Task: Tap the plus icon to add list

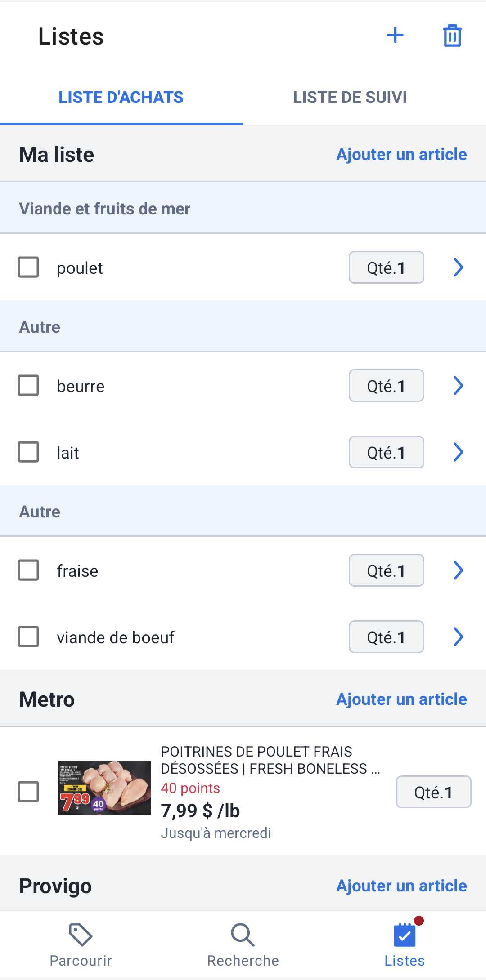Action: point(395,36)
